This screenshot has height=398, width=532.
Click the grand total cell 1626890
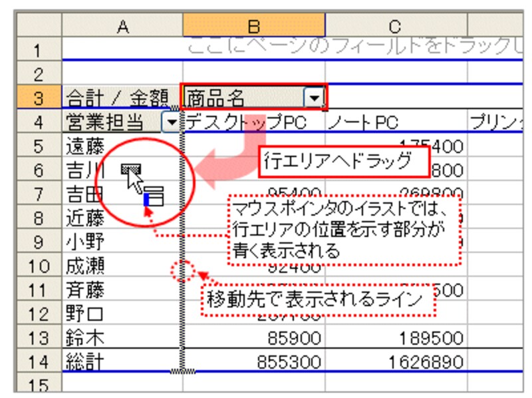pyautogui.click(x=397, y=362)
